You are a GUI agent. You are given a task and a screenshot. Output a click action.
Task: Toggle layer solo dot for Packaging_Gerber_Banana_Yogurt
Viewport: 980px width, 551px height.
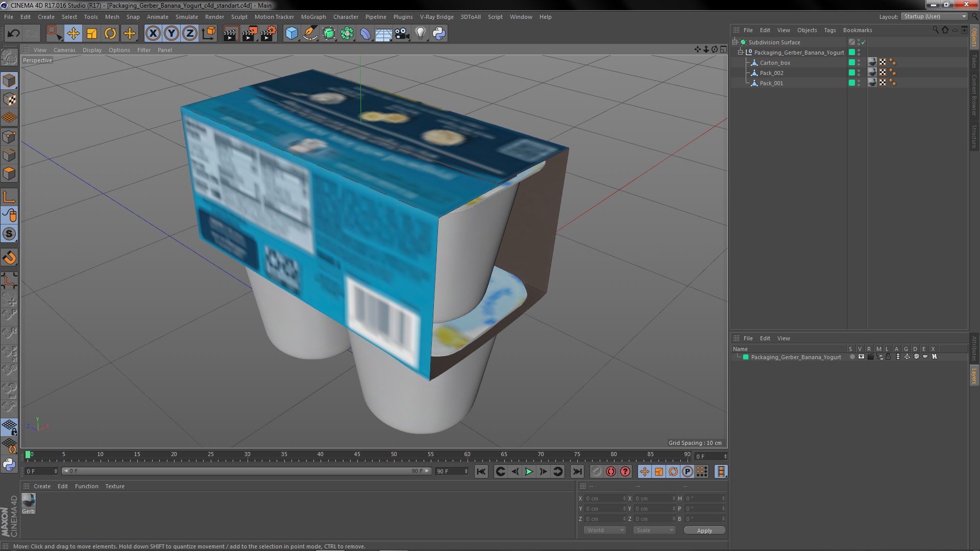[852, 357]
